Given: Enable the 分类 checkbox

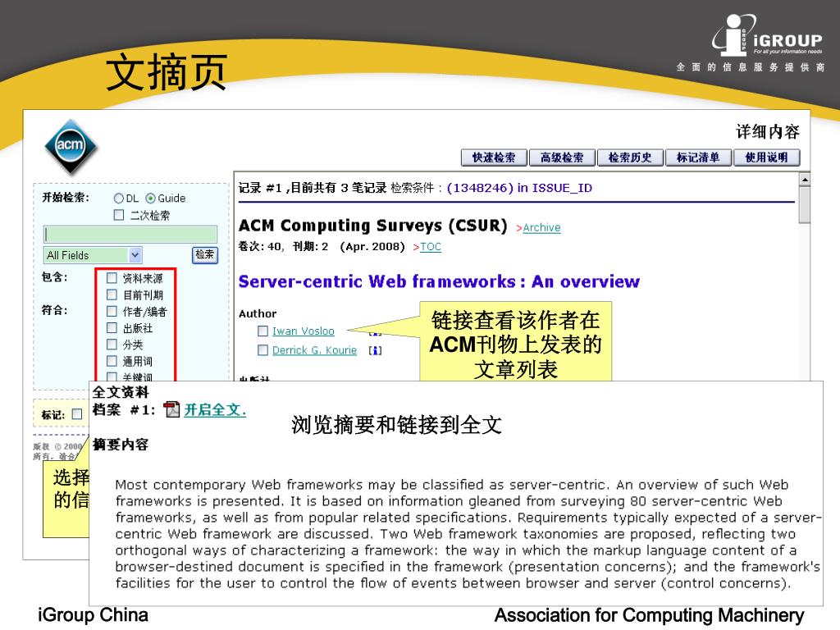Looking at the screenshot, I should (x=112, y=344).
